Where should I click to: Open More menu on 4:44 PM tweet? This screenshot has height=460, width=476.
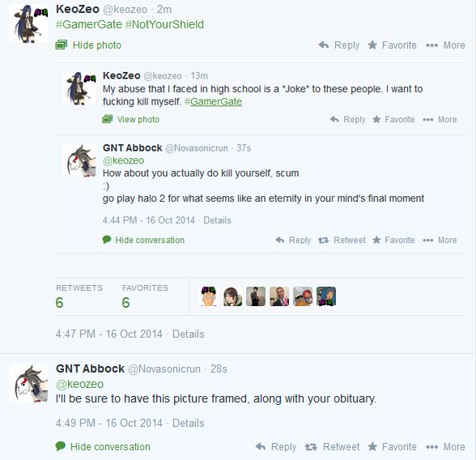point(440,241)
